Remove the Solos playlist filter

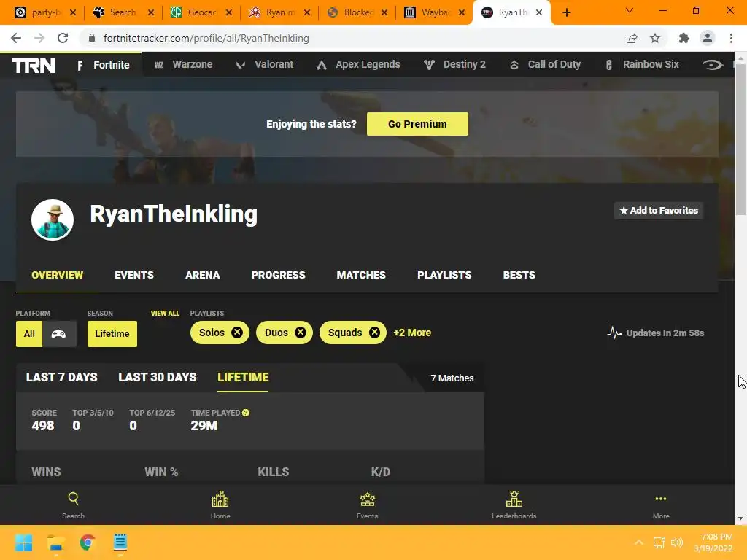(x=237, y=332)
